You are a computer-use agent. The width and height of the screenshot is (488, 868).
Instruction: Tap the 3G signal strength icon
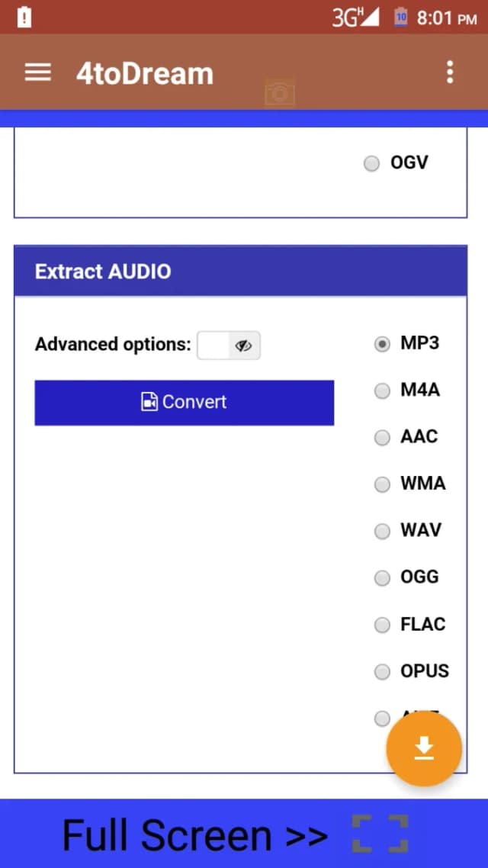pos(355,18)
